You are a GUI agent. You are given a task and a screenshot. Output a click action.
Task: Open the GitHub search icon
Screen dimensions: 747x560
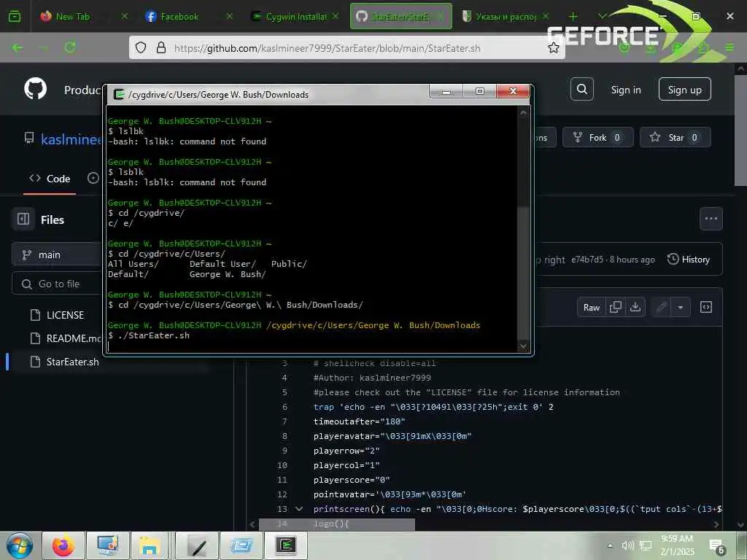coord(581,89)
